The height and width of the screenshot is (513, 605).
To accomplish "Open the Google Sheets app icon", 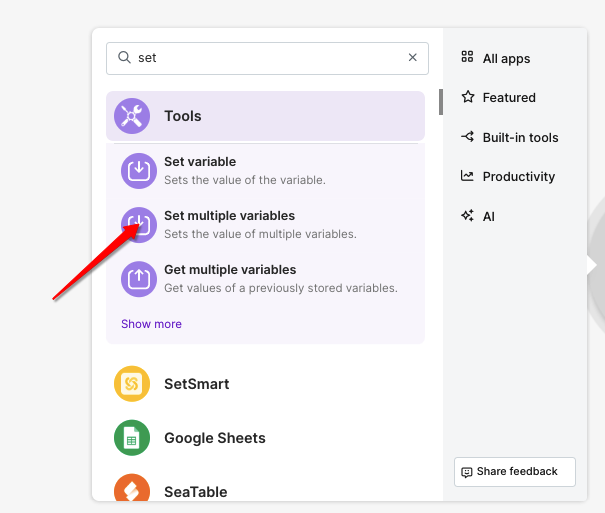I will click(x=132, y=438).
